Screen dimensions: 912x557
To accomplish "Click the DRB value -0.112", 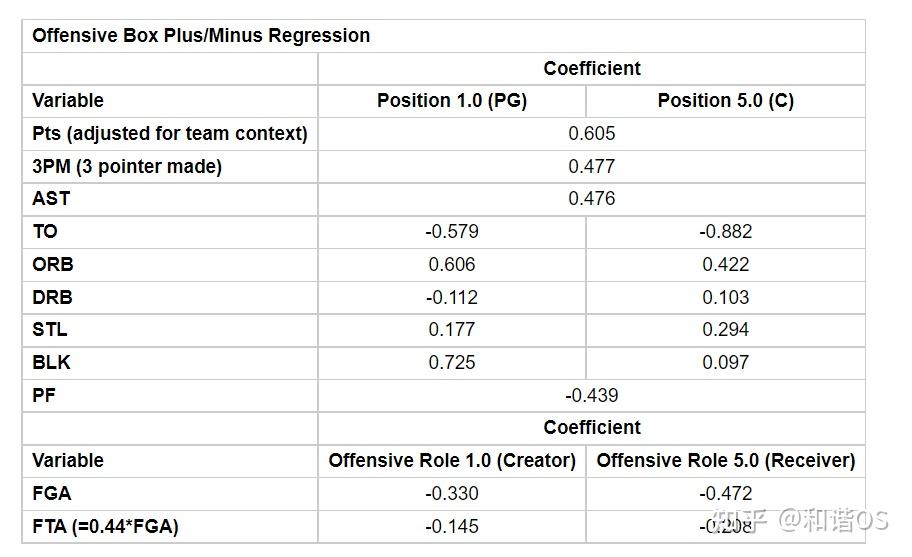I will (451, 298).
